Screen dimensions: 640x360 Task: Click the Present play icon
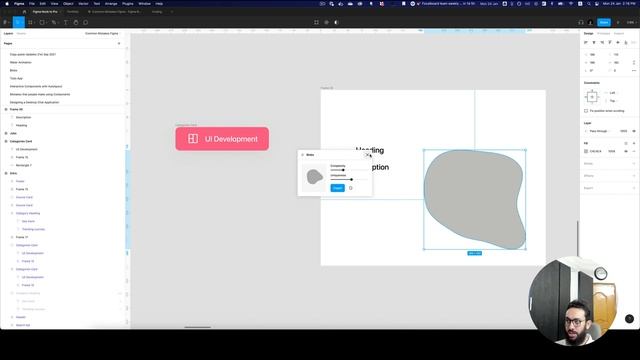click(x=618, y=22)
